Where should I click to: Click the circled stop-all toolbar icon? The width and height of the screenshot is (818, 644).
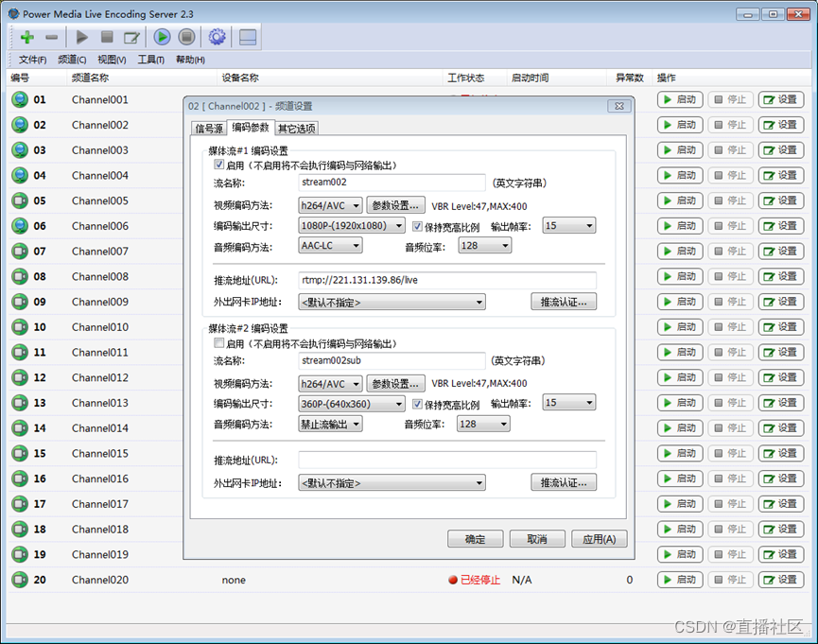click(186, 37)
